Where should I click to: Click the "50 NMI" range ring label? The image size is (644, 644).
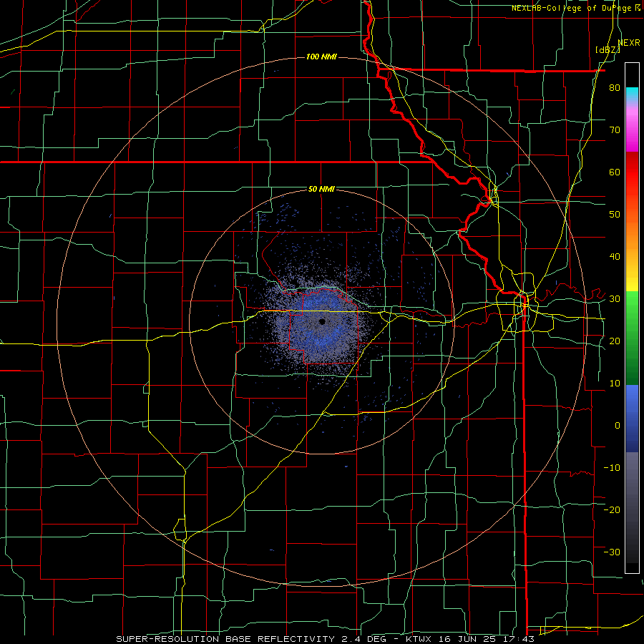(x=321, y=190)
